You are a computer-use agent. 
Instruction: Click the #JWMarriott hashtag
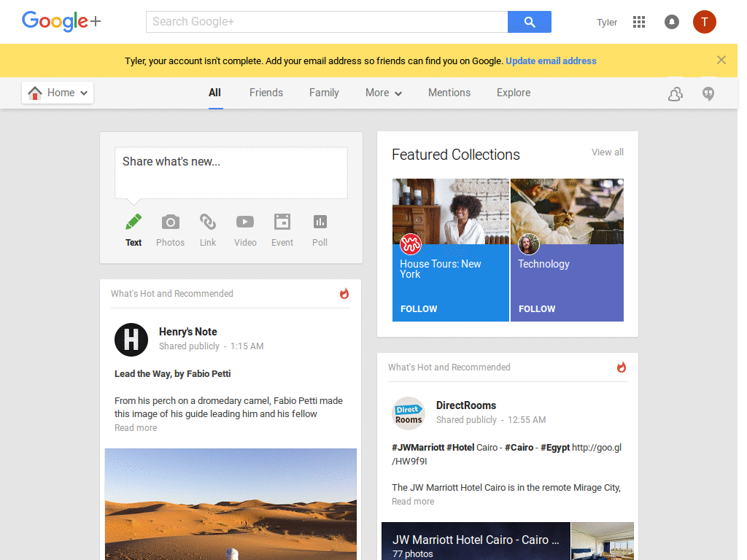pos(418,448)
